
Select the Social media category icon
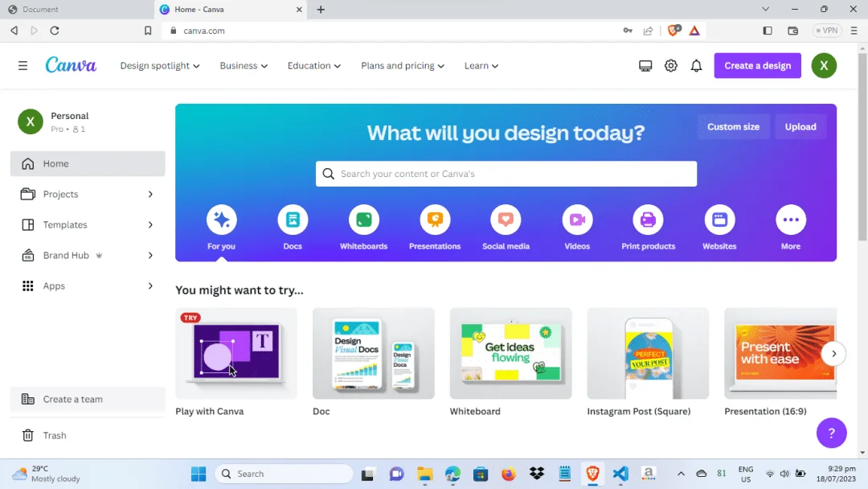(506, 220)
